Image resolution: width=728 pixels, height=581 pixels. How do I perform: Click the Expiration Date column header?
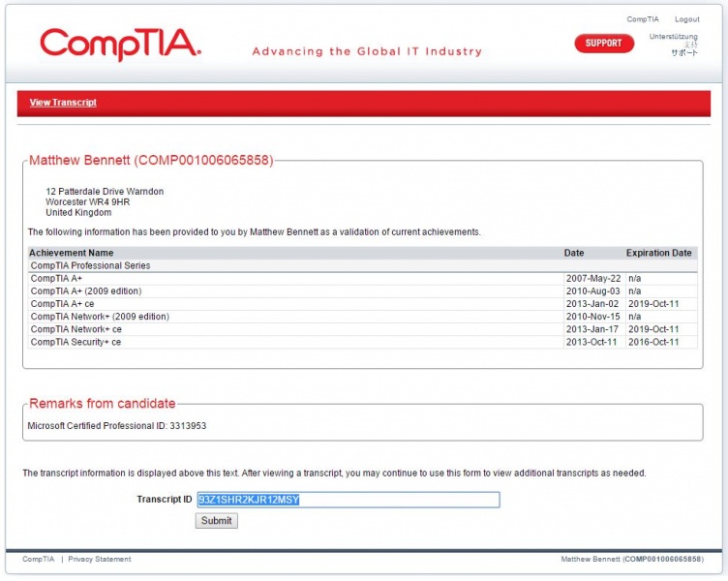click(x=659, y=253)
